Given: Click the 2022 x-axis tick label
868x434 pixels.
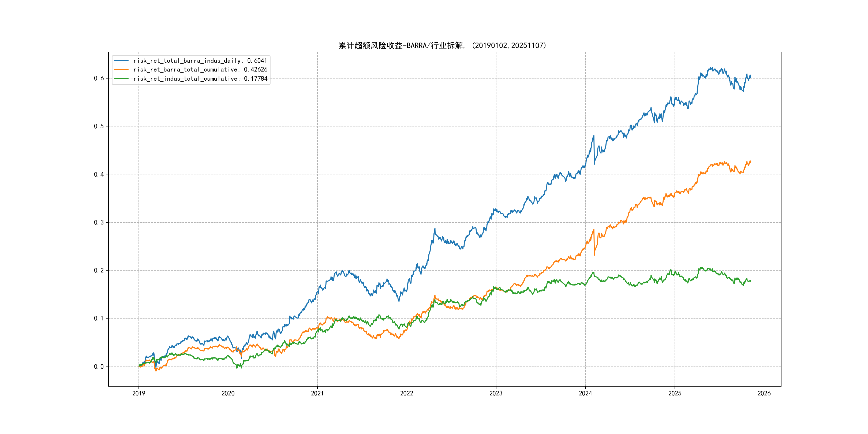Looking at the screenshot, I should pyautogui.click(x=406, y=393).
